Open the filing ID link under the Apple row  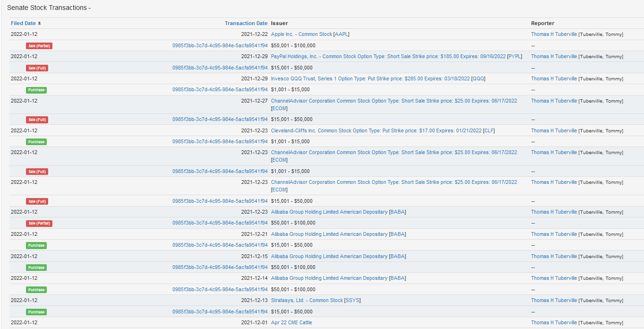point(220,45)
